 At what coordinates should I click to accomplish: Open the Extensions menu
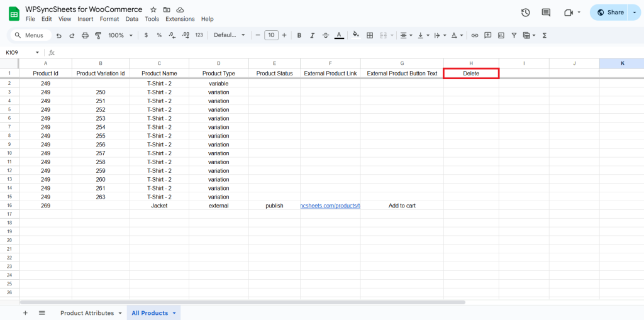pyautogui.click(x=180, y=19)
